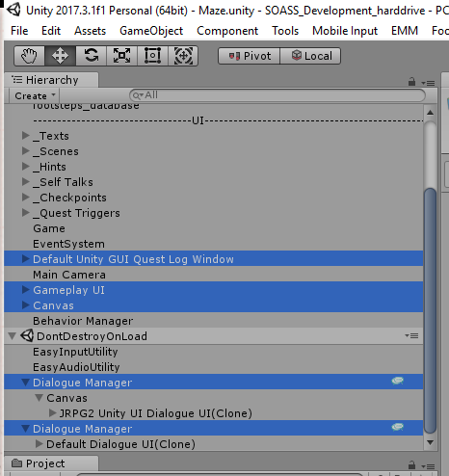This screenshot has width=449, height=476.
Task: Expand the _Texts object
Action: pyautogui.click(x=26, y=135)
